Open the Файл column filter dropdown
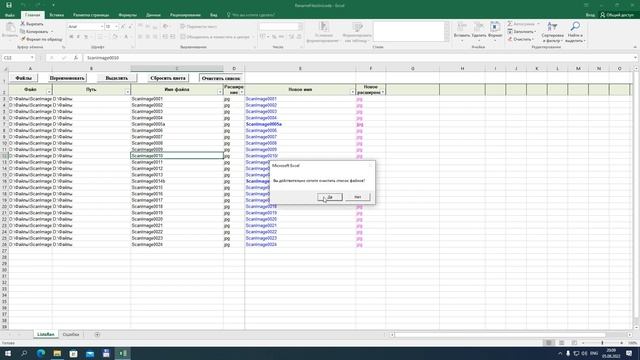Viewport: 640px width, 360px height. point(49,92)
